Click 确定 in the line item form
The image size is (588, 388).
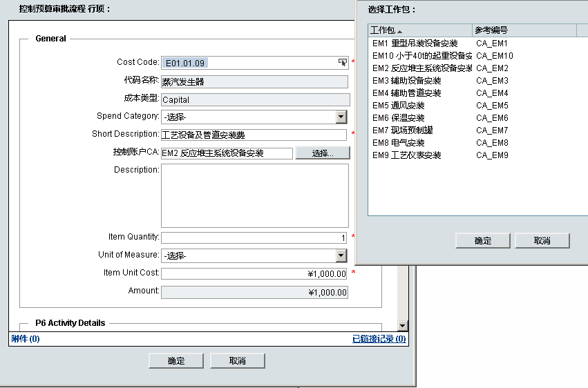[176, 360]
